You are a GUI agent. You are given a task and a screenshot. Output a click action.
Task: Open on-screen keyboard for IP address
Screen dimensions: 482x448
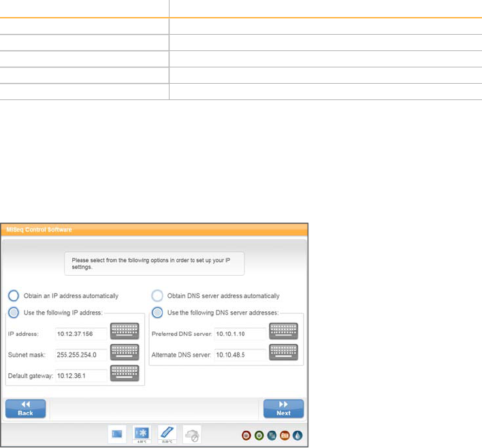(125, 331)
